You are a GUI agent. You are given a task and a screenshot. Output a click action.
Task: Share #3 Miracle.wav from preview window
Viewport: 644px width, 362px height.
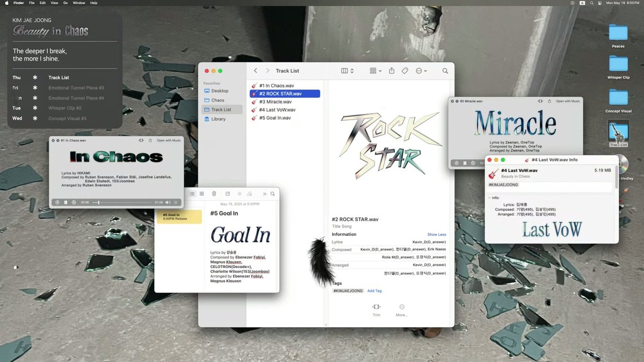click(550, 101)
